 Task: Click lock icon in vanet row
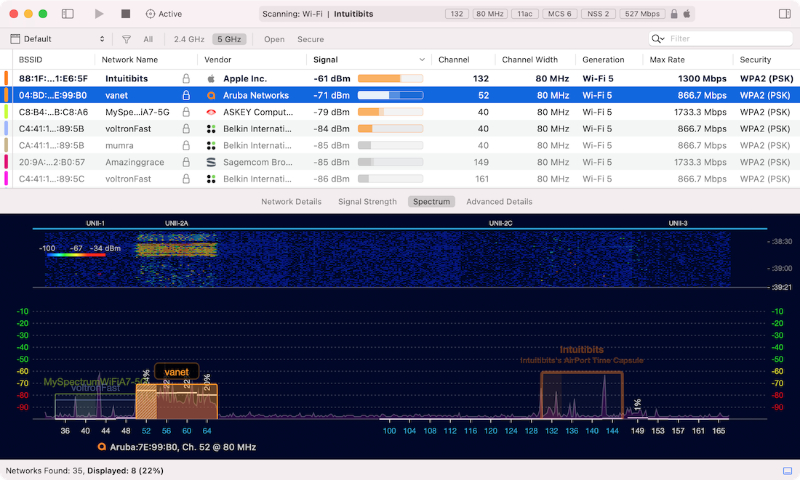186,95
